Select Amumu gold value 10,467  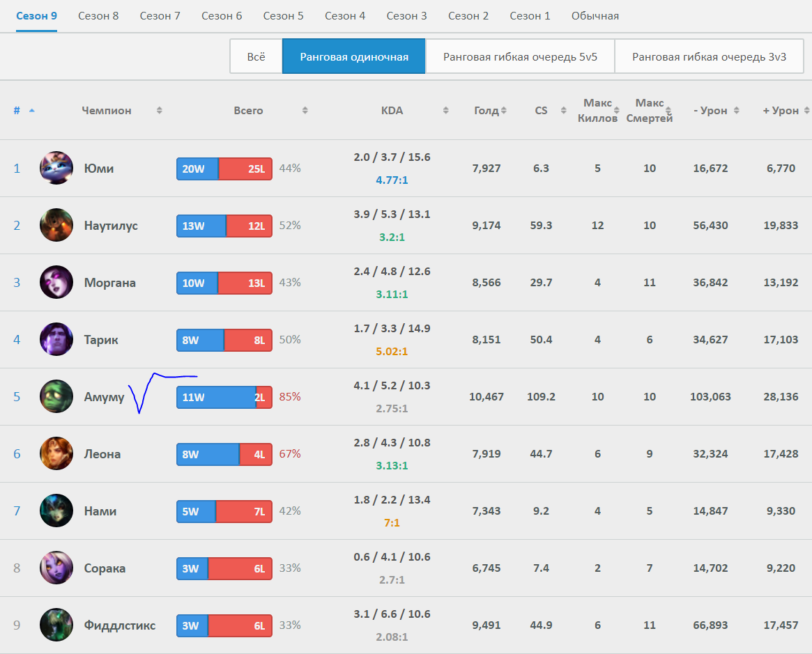487,397
